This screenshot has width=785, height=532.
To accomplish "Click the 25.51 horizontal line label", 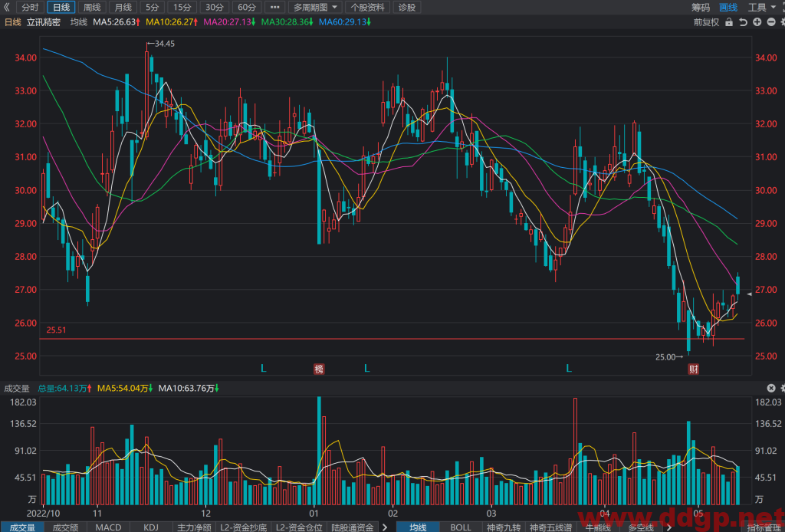I will click(56, 330).
